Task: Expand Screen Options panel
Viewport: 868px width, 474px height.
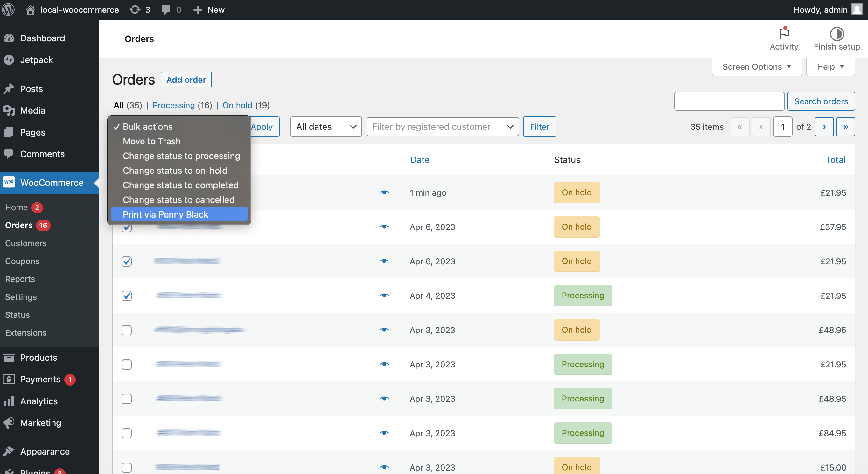Action: pos(756,67)
